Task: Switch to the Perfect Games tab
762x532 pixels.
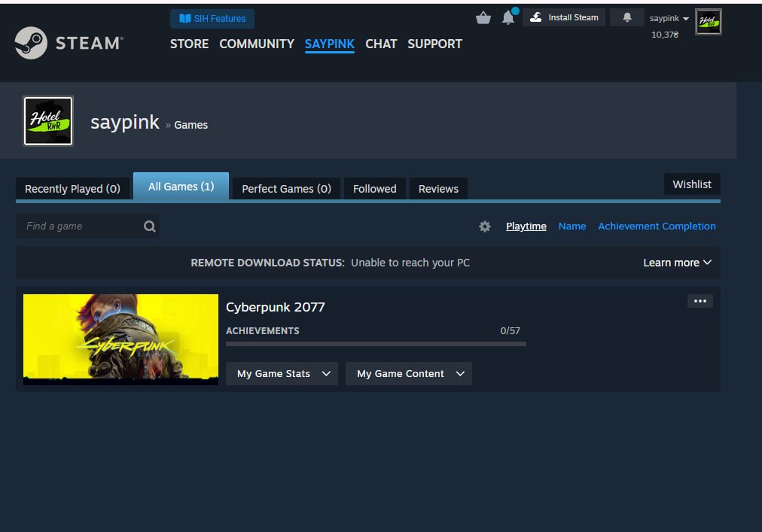Action: coord(286,189)
